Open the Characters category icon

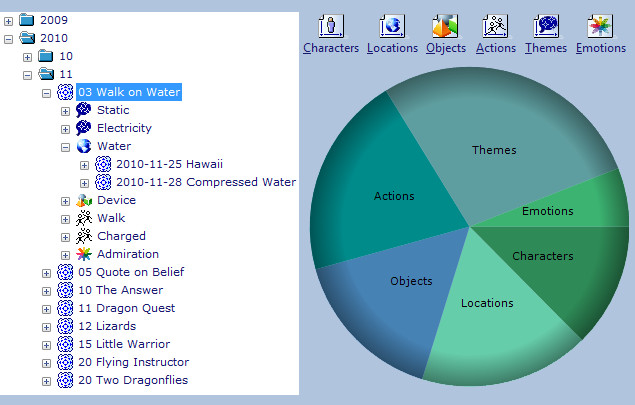(x=331, y=26)
